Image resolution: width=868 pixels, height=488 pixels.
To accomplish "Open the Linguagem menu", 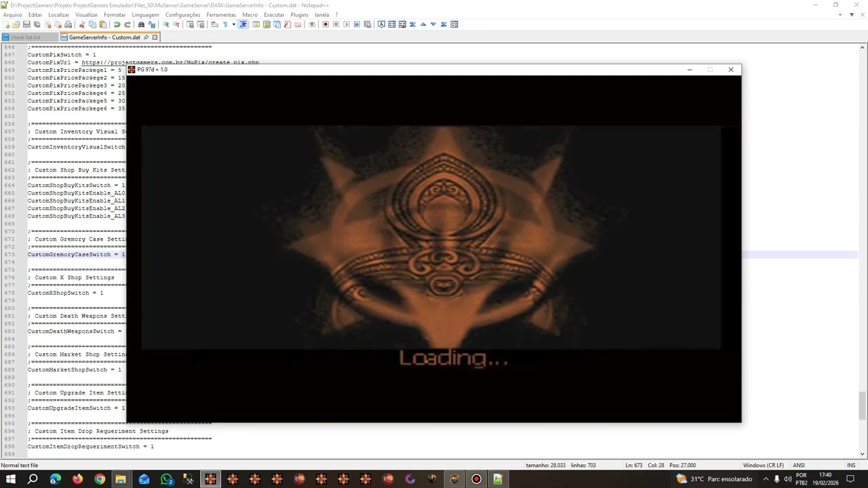I will pos(145,14).
